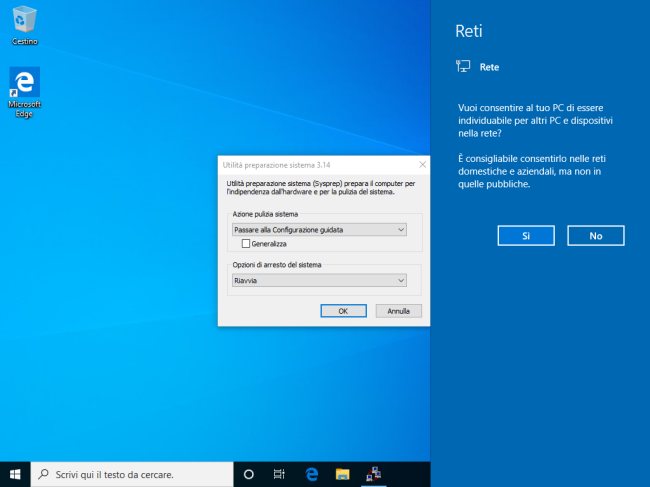The width and height of the screenshot is (650, 487).
Task: Click the 'Utilità preparazione sistema 3.14' title bar text
Action: pos(276,165)
